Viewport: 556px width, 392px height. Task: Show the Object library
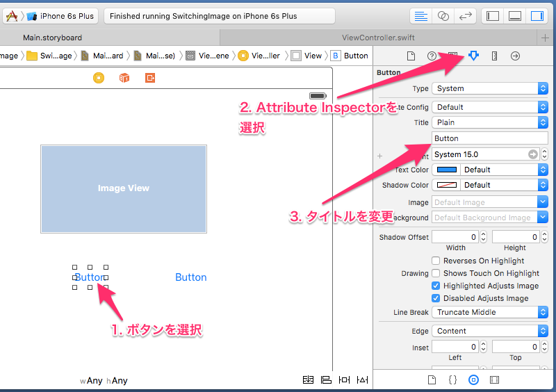[473, 380]
